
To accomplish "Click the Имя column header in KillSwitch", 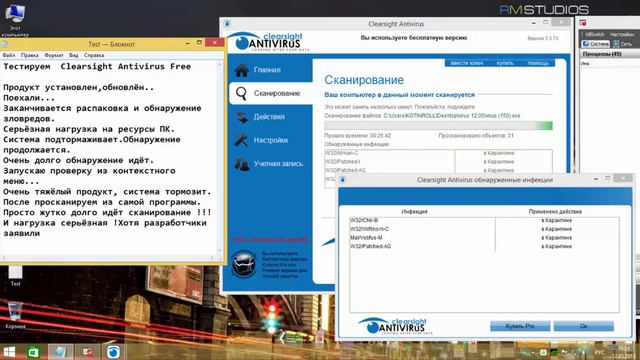I will [x=585, y=63].
